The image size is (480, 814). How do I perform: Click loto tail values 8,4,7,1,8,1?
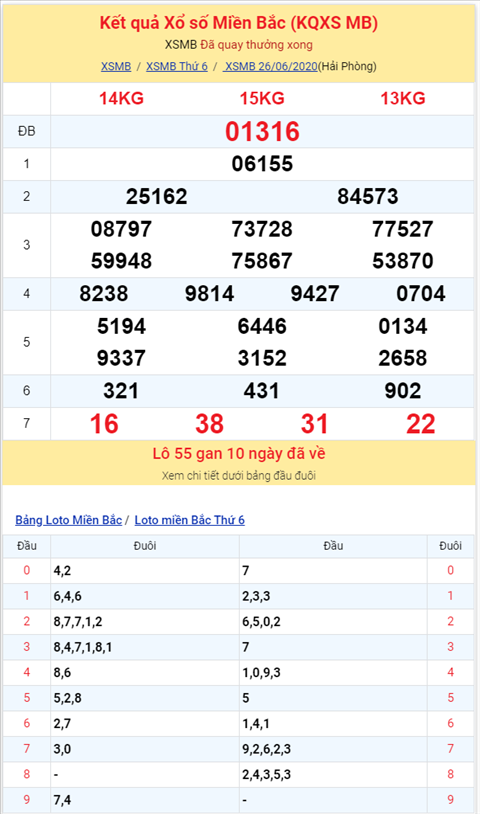pyautogui.click(x=83, y=647)
